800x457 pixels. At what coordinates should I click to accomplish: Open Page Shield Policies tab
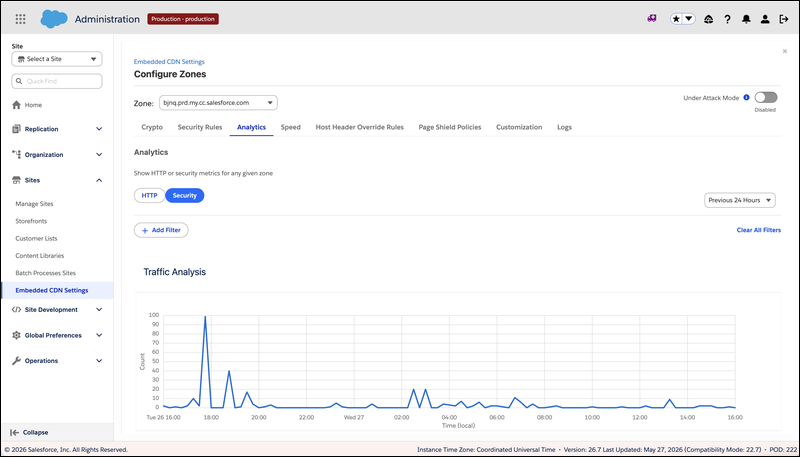coord(450,127)
